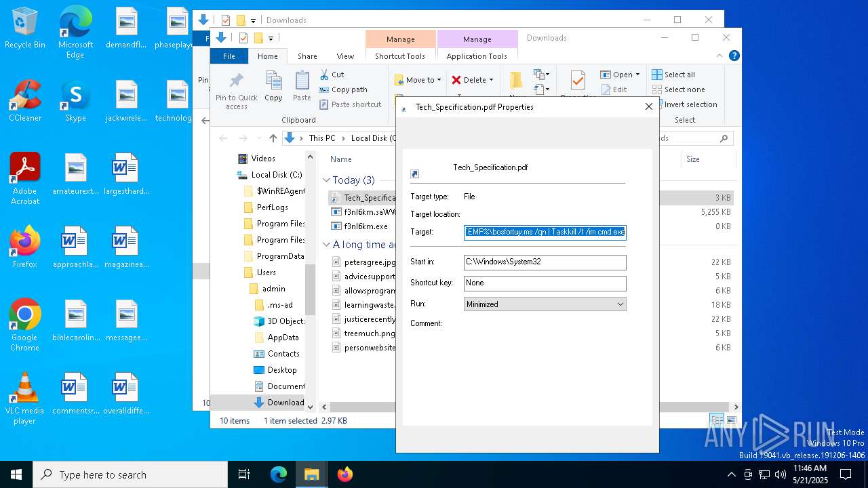The image size is (868, 488).
Task: Select the magazinea Word document on desktop
Action: pyautogui.click(x=126, y=247)
